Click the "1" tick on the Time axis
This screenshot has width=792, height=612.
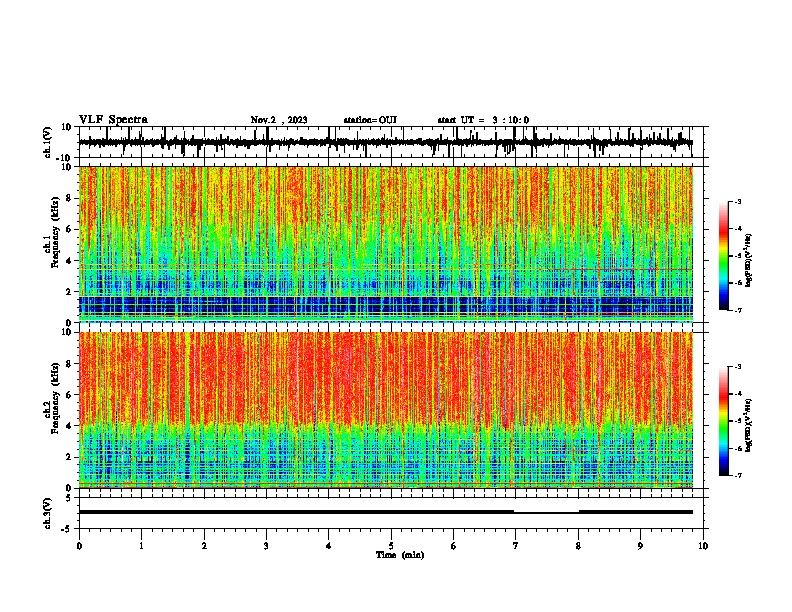coord(142,546)
